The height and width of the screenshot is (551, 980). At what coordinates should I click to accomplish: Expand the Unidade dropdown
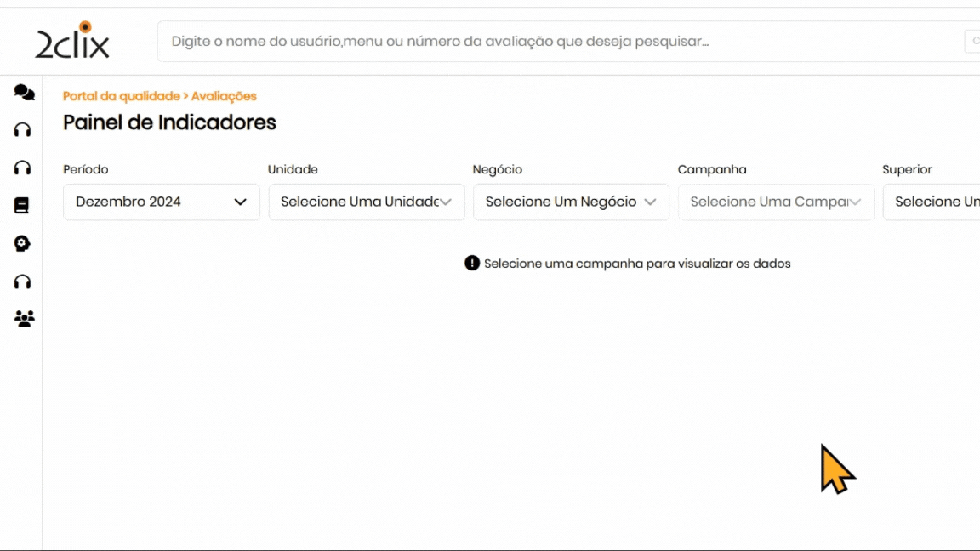[366, 202]
